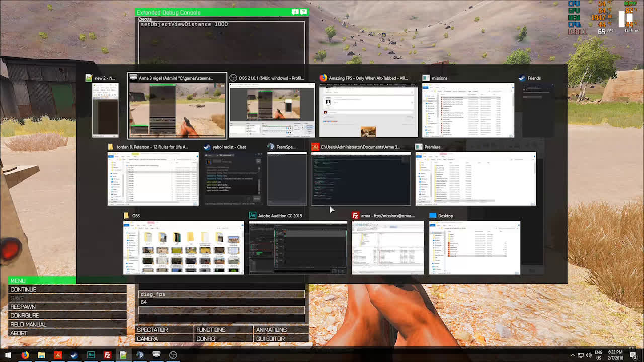This screenshot has height=362, width=644.
Task: Switch to the FileZilla arma ftp thumbnail
Action: [388, 247]
